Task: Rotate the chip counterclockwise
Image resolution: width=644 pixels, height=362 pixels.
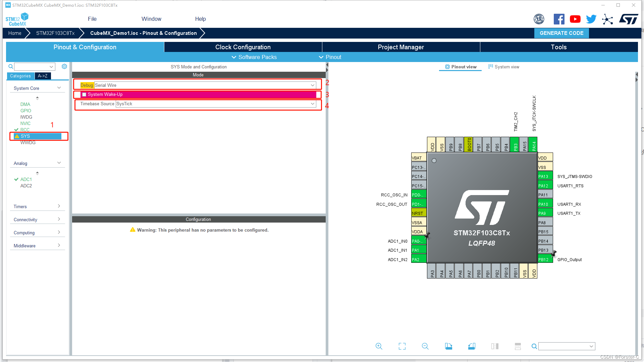Action: coord(472,346)
